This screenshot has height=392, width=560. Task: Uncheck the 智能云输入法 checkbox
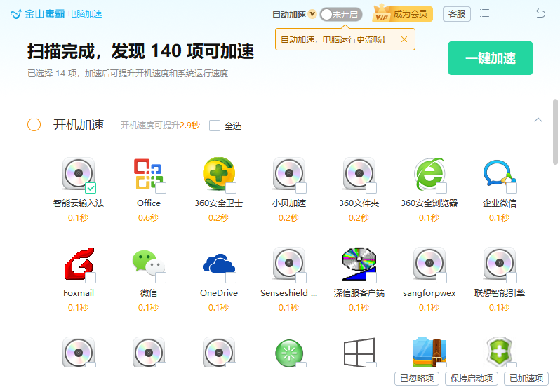click(91, 187)
